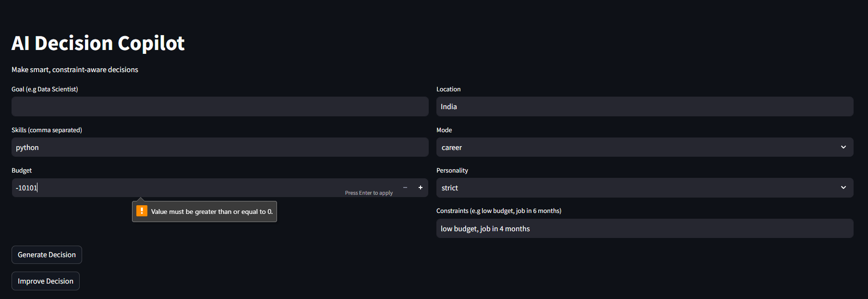Click the Personality dropdown chevron arrow
Screen dimensions: 868x299
click(844, 187)
